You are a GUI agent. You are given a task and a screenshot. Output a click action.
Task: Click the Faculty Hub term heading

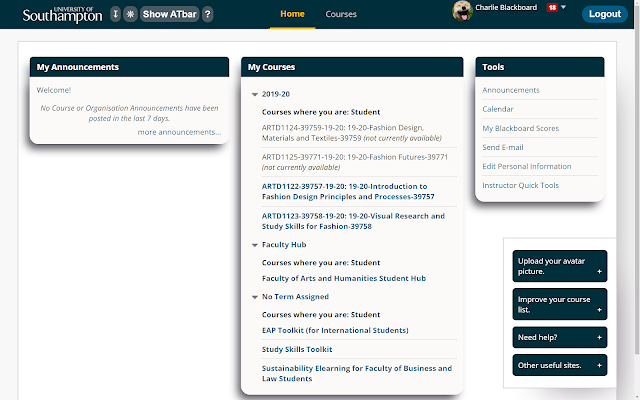tap(284, 244)
